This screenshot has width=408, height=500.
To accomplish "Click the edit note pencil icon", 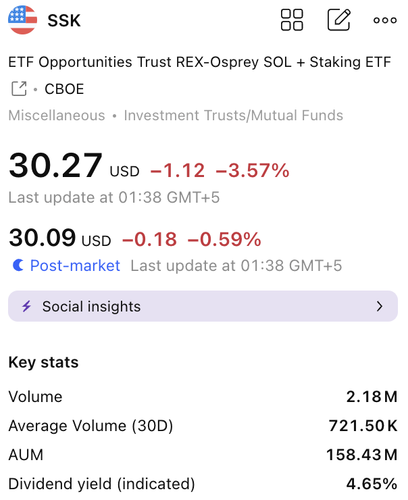I will pos(339,20).
